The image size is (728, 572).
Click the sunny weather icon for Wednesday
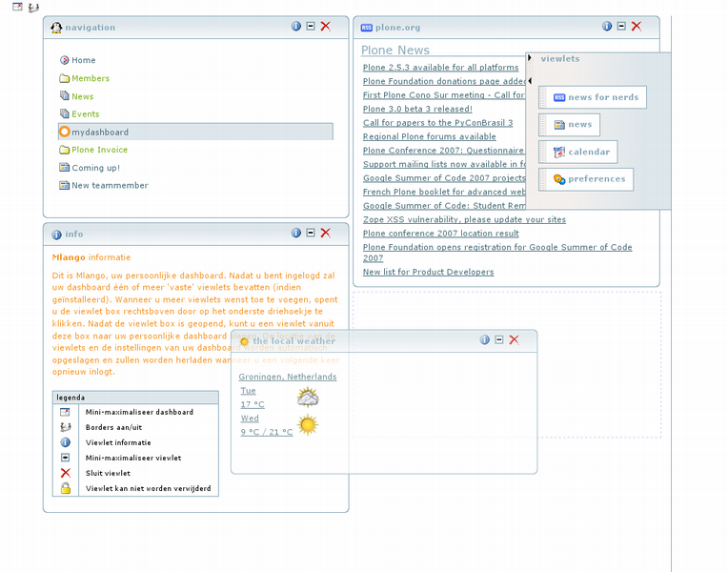click(x=307, y=425)
